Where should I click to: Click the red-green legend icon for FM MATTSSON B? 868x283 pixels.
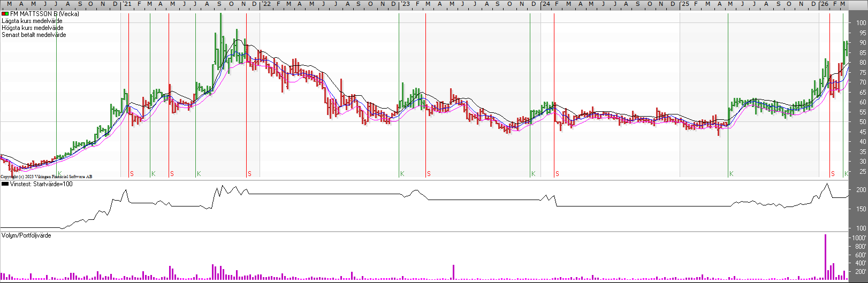(x=5, y=14)
